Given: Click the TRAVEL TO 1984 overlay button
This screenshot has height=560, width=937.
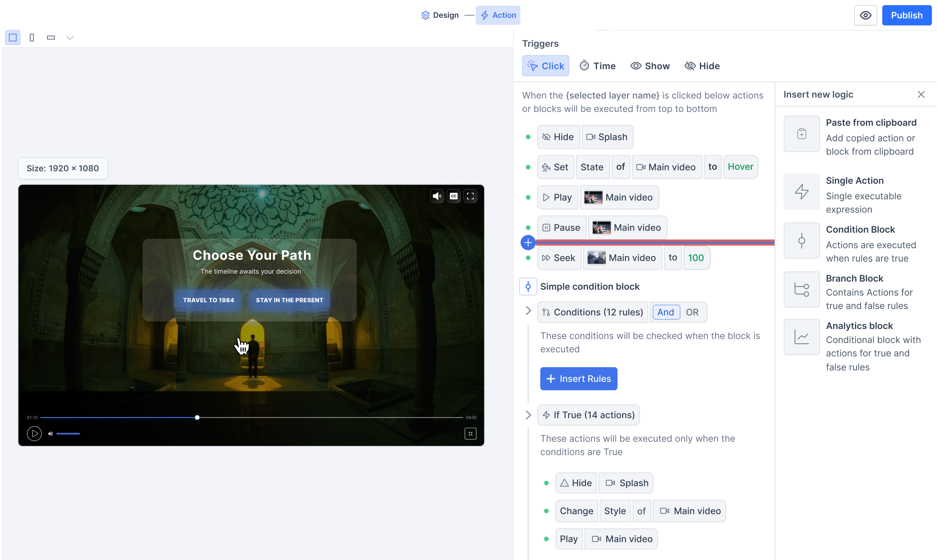Looking at the screenshot, I should coord(208,300).
